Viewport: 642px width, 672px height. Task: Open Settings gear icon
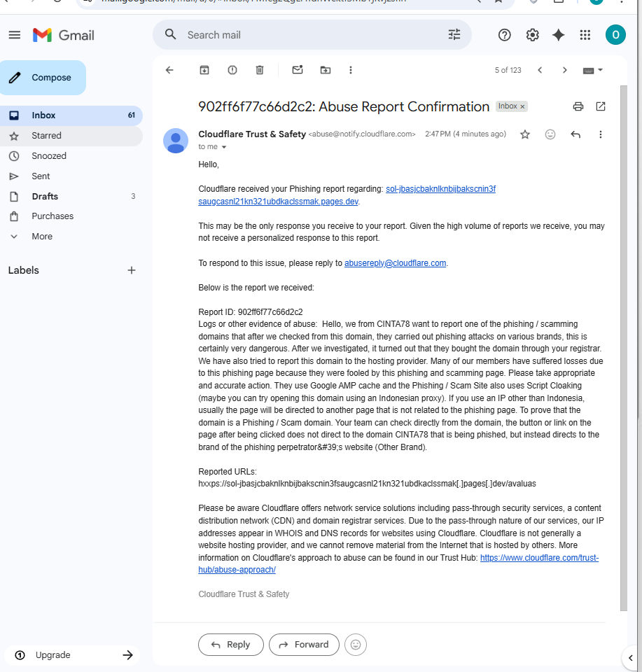[x=532, y=35]
